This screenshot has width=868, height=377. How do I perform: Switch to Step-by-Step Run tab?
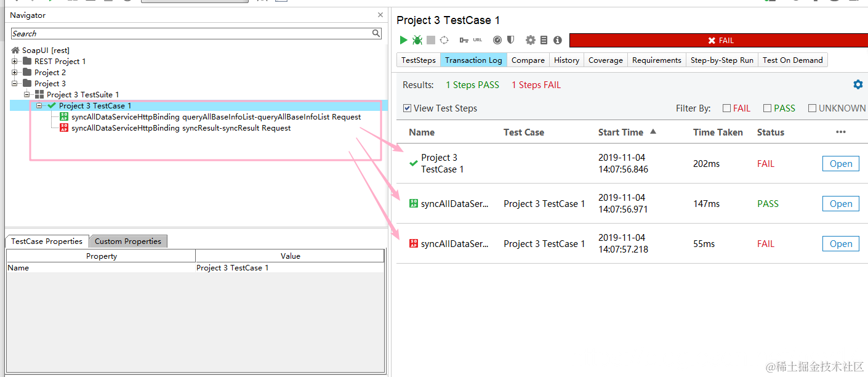point(722,60)
